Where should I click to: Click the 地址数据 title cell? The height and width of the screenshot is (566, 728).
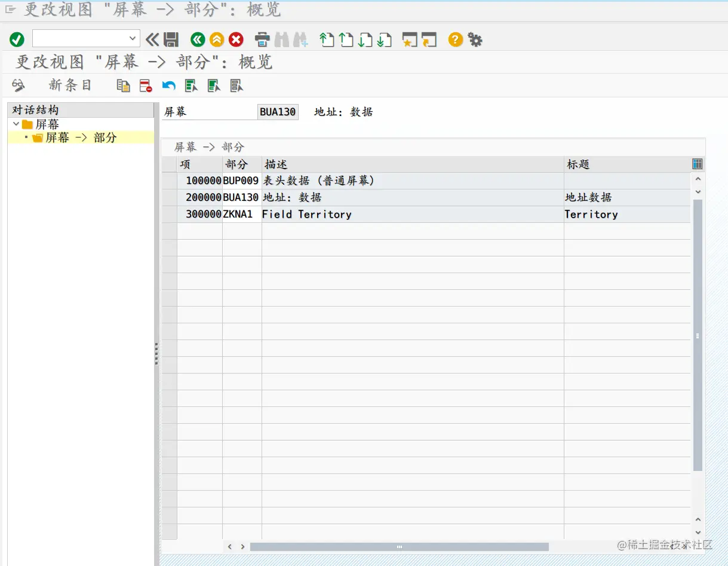pyautogui.click(x=627, y=198)
